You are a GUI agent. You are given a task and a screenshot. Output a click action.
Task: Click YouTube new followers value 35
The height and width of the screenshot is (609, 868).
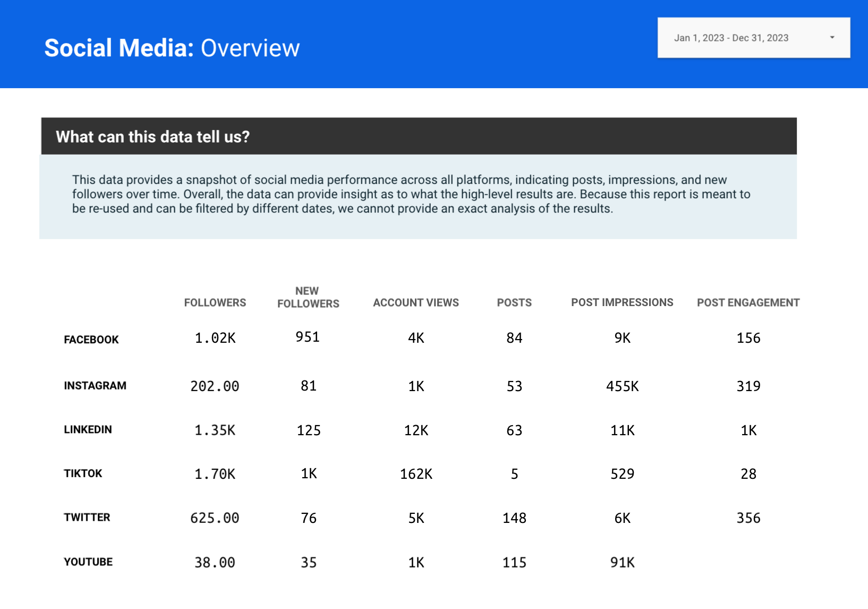309,563
